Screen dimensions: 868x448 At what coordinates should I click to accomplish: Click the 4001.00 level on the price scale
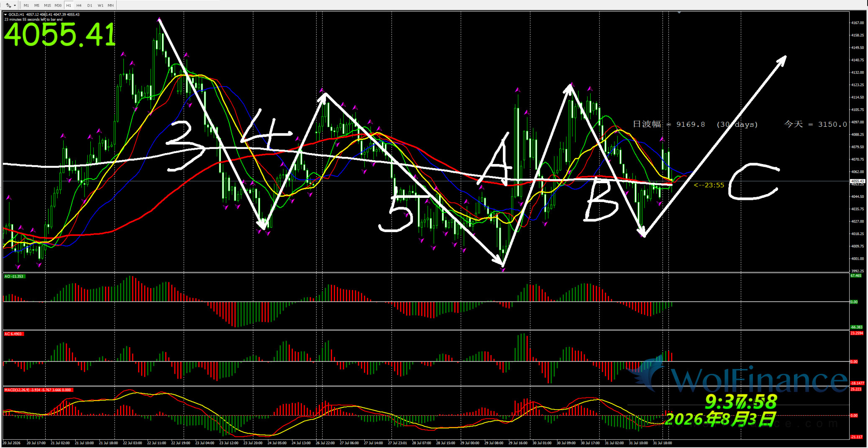[x=858, y=259]
